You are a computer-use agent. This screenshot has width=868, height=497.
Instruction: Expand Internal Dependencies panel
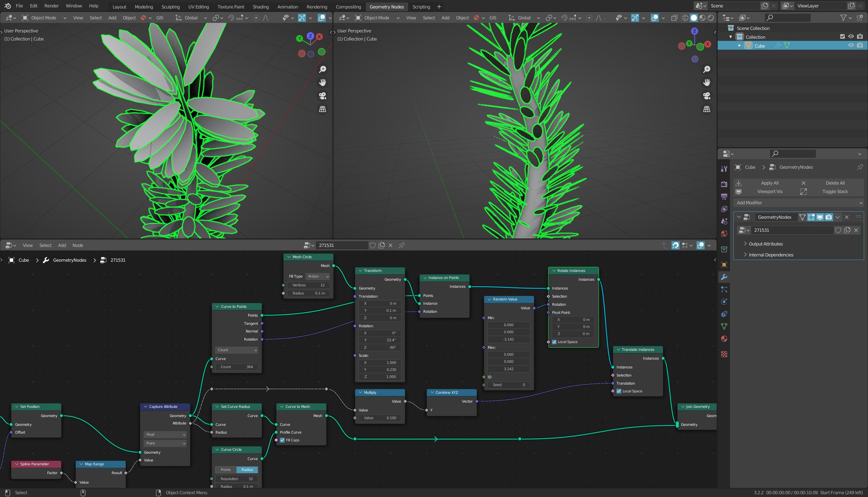click(768, 255)
